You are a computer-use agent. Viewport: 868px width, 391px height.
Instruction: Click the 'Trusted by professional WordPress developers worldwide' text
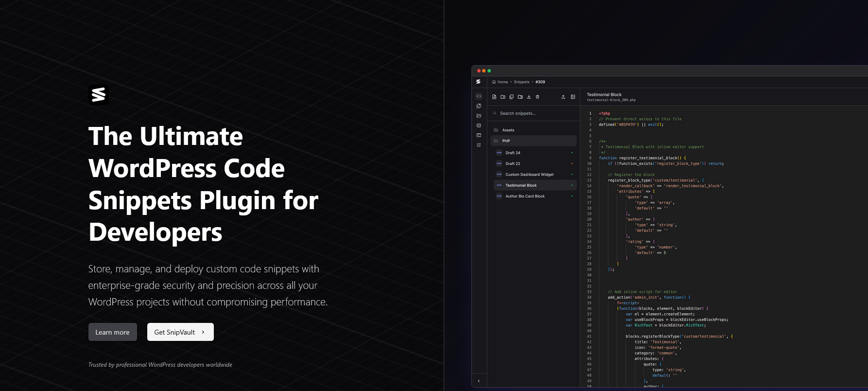(x=160, y=365)
